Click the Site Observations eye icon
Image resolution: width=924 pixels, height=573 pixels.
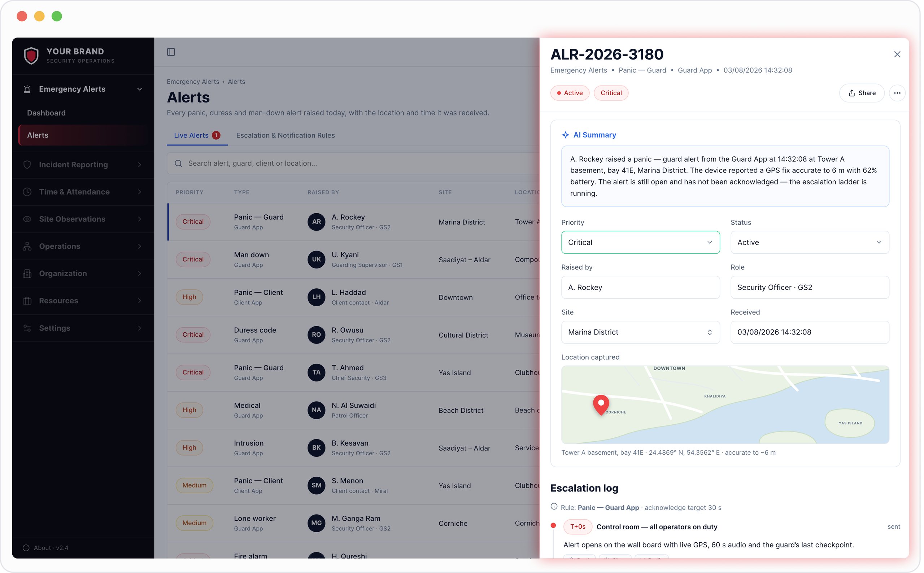pos(27,219)
